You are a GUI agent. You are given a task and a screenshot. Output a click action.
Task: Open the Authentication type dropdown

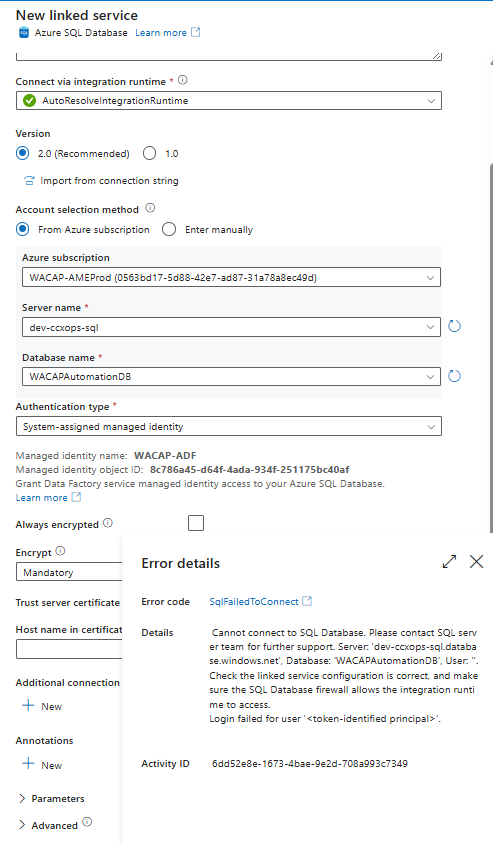pyautogui.click(x=229, y=426)
